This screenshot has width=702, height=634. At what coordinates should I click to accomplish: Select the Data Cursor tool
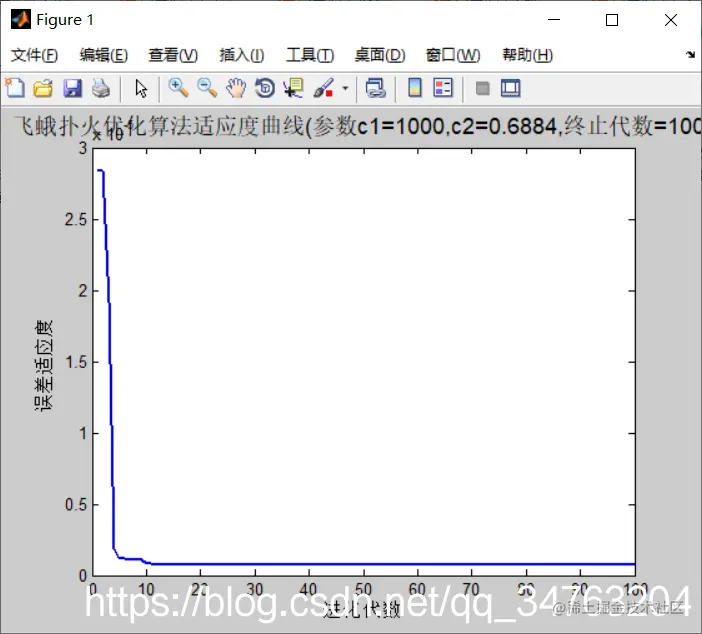point(294,88)
